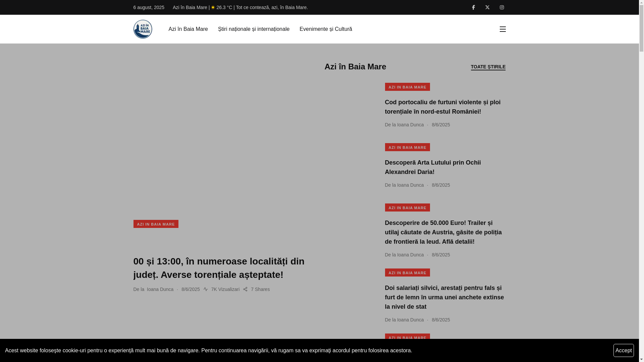Click date under salariați silvici article

pyautogui.click(x=441, y=320)
